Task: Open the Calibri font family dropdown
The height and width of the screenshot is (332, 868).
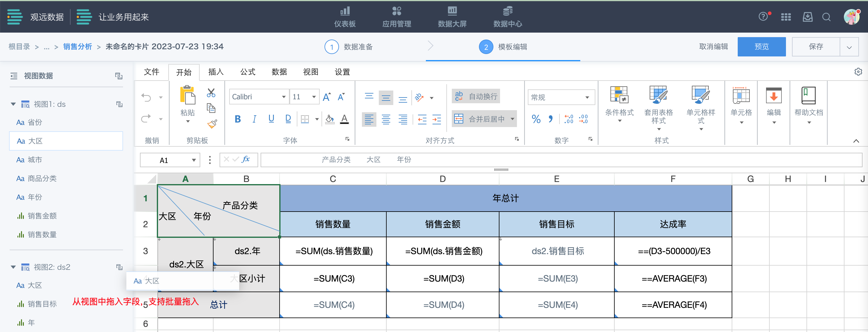Action: click(x=284, y=97)
